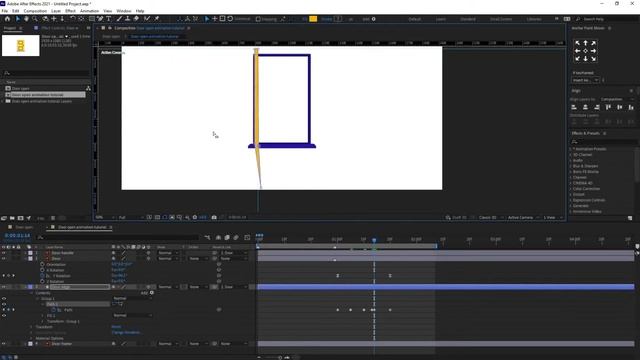Open the Effect menu
Viewport: 640px width, 360px height.
tap(70, 11)
